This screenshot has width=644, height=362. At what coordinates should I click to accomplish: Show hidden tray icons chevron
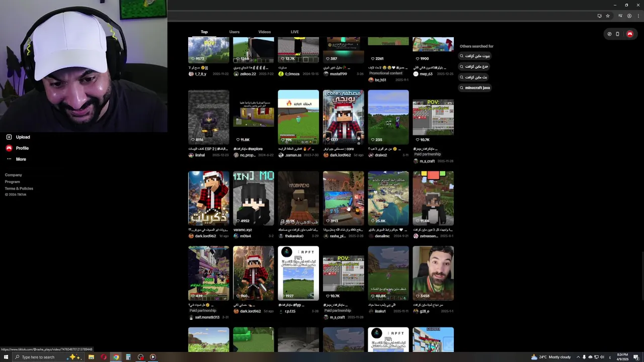click(x=578, y=357)
